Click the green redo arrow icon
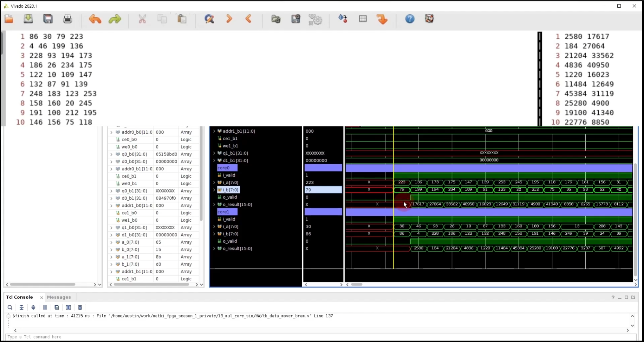This screenshot has width=644, height=342. [115, 19]
